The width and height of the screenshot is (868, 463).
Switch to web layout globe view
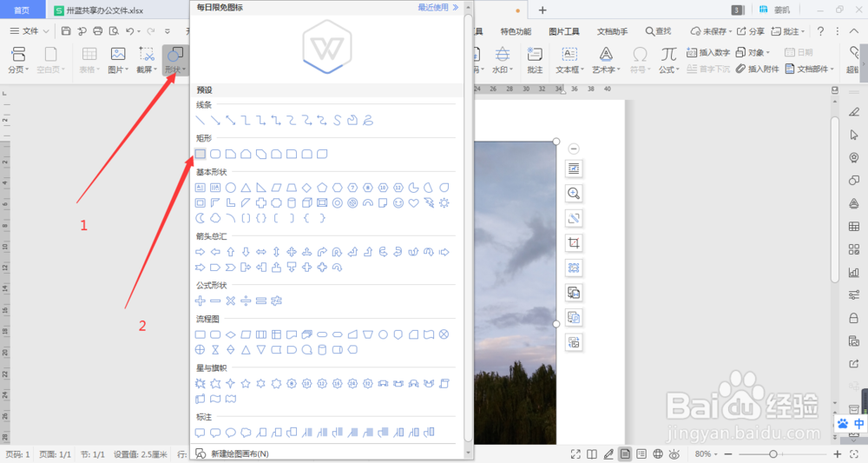coord(658,454)
